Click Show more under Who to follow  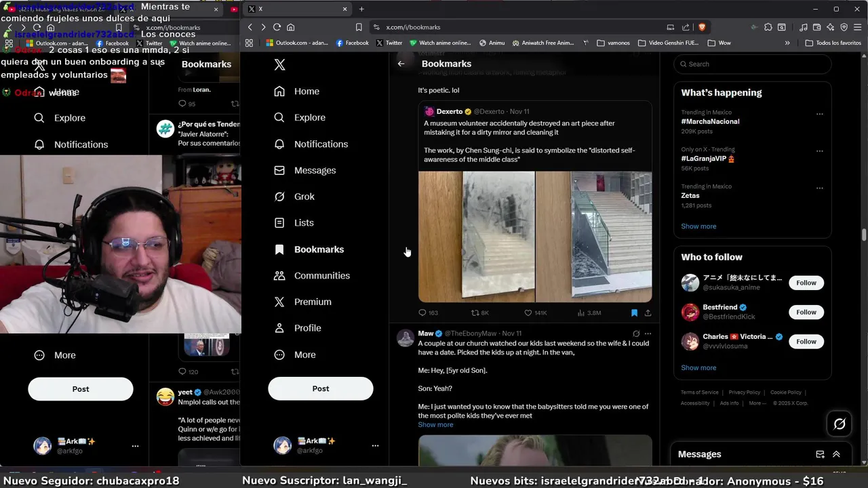coord(698,367)
